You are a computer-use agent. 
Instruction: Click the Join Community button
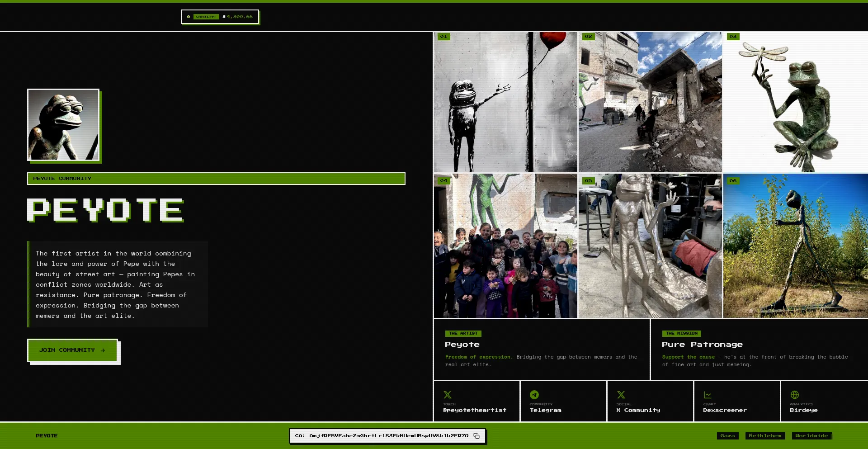(x=72, y=350)
